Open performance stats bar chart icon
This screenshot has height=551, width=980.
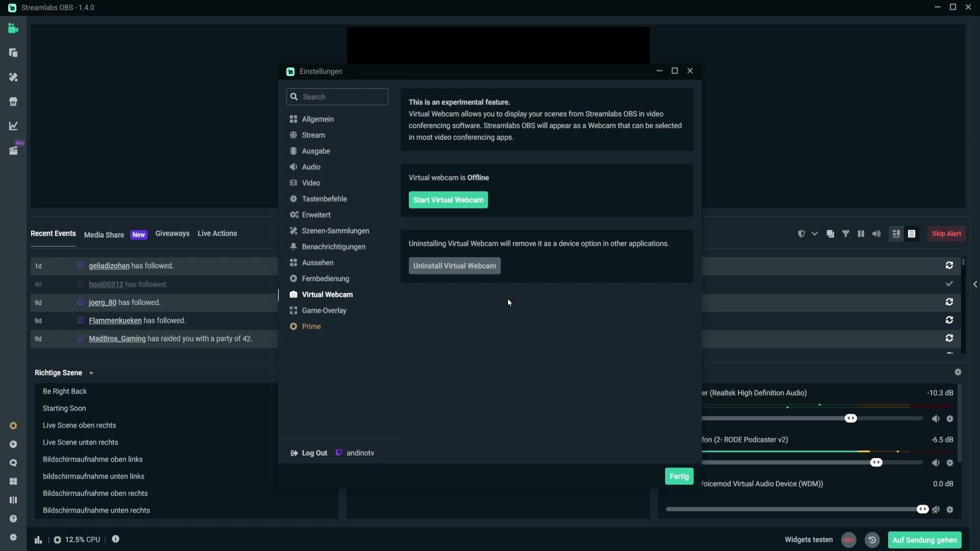coord(38,540)
